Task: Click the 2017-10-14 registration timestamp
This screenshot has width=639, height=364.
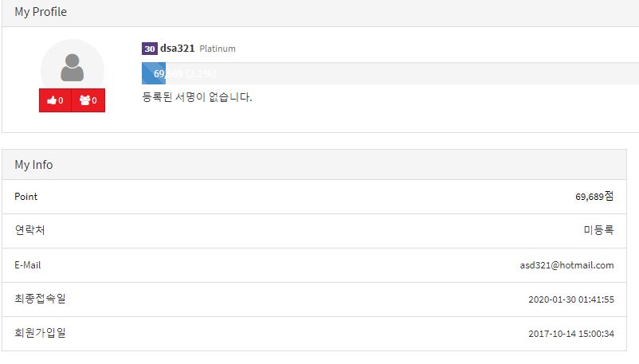Action: 571,334
